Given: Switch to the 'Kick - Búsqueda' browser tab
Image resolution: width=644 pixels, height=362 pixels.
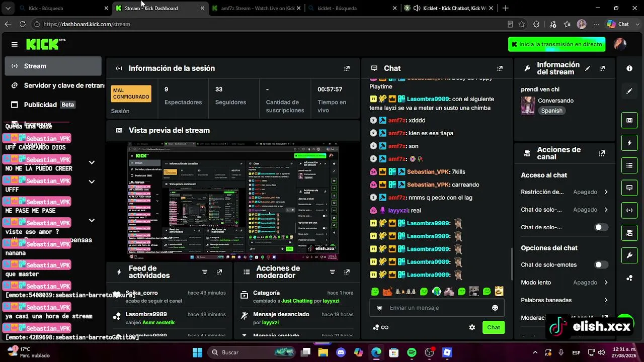Looking at the screenshot, I should (x=64, y=8).
